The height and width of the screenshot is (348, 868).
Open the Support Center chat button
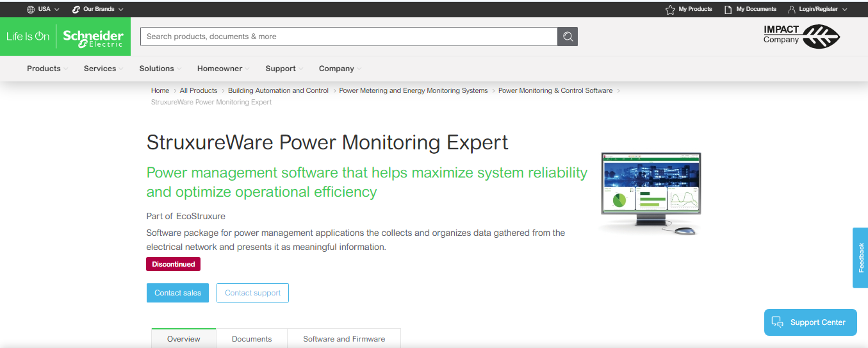(x=810, y=322)
